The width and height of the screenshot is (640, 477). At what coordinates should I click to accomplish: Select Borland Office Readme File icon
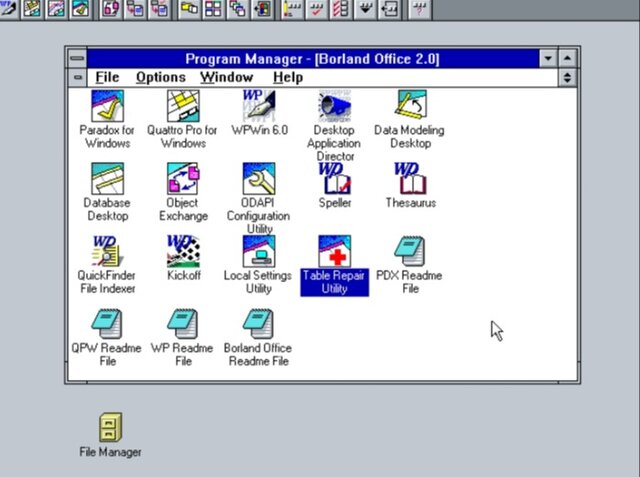pyautogui.click(x=259, y=324)
